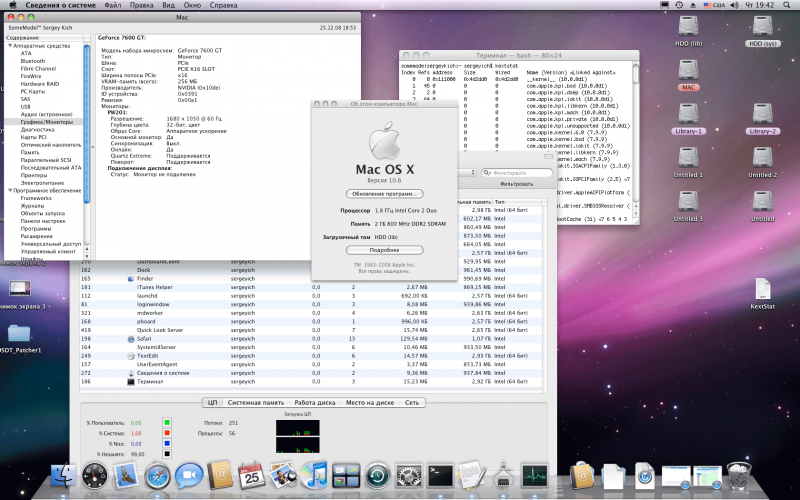Click the Обновление программ button
The height and width of the screenshot is (500, 800).
click(385, 194)
